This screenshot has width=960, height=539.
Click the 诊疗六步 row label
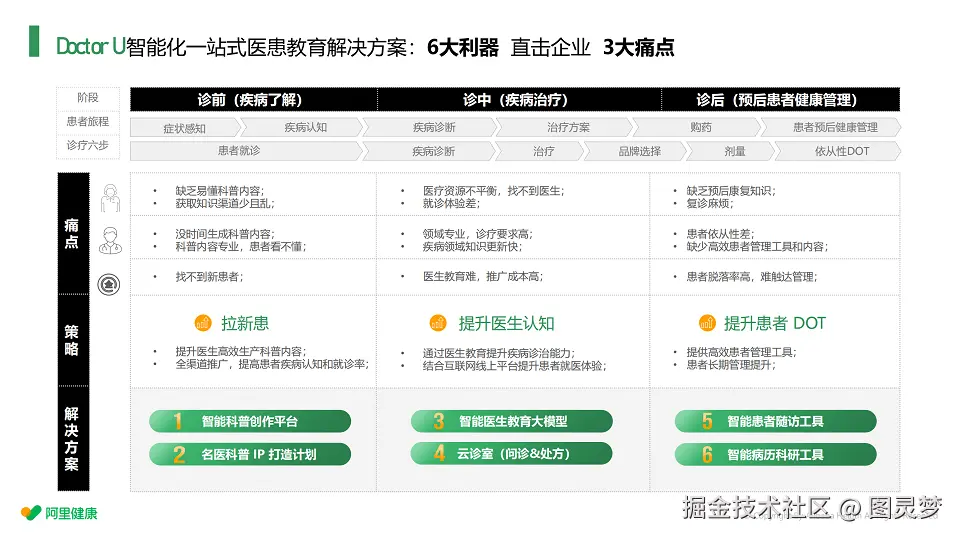[x=88, y=145]
